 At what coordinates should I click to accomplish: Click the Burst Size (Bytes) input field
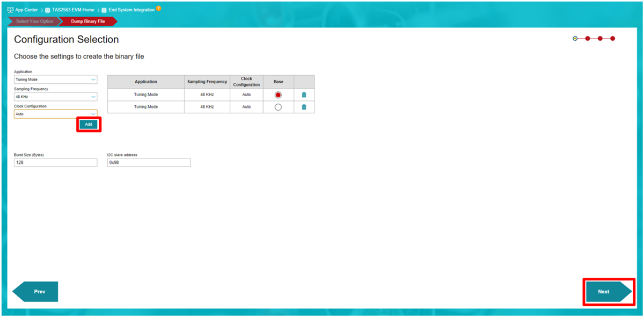(x=56, y=162)
